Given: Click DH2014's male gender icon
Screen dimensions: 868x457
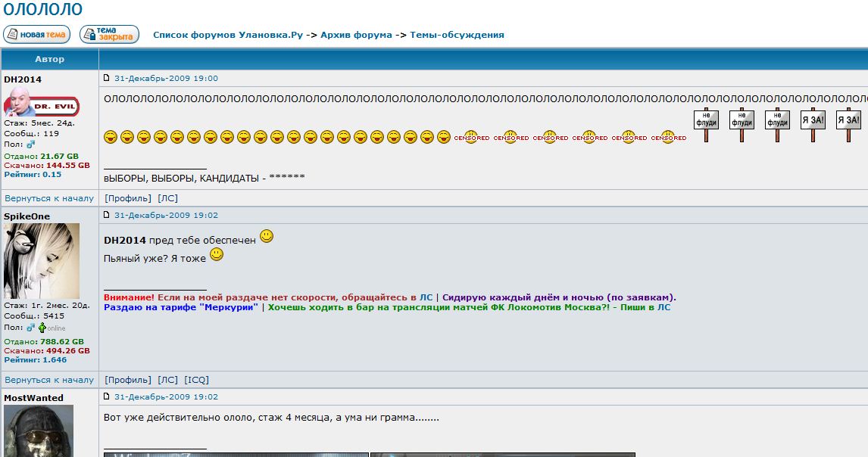Looking at the screenshot, I should coord(30,145).
